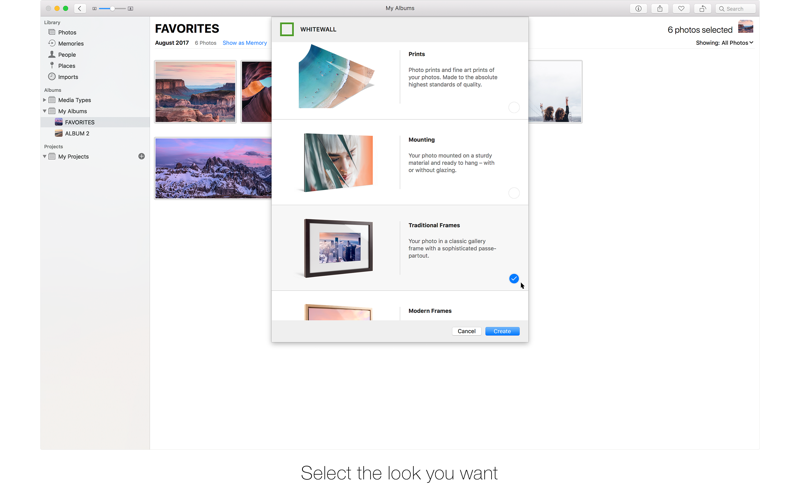Click the Media Types folder icon
Image resolution: width=800 pixels, height=500 pixels.
(x=52, y=100)
